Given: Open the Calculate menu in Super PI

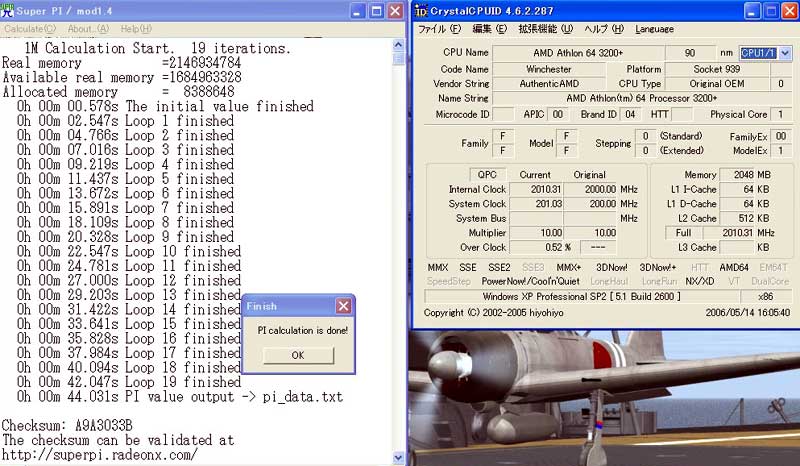Looking at the screenshot, I should click(30, 29).
